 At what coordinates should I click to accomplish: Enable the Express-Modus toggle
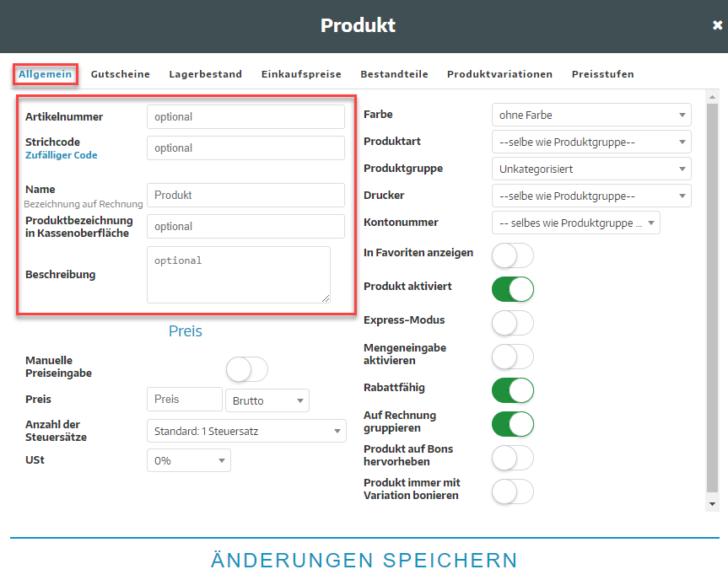pyautogui.click(x=513, y=323)
